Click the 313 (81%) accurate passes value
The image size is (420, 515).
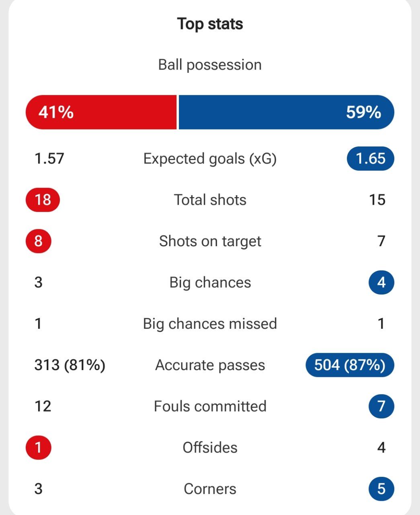70,365
